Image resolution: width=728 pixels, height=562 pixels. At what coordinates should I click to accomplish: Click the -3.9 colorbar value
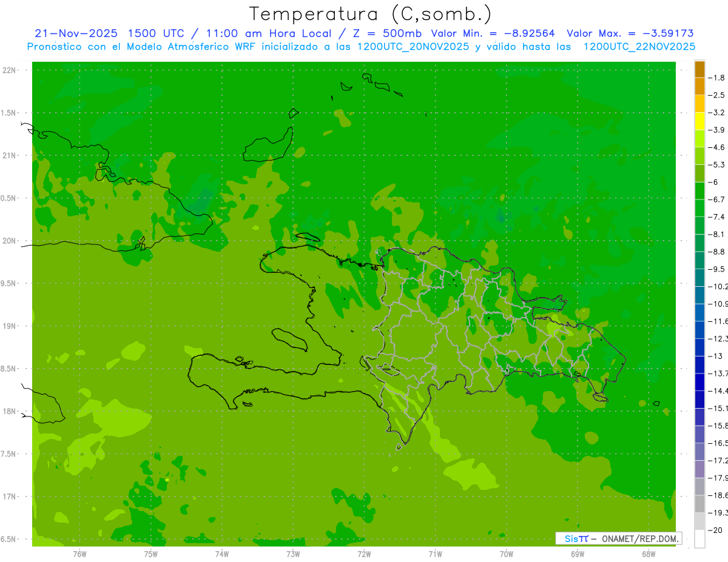(717, 130)
